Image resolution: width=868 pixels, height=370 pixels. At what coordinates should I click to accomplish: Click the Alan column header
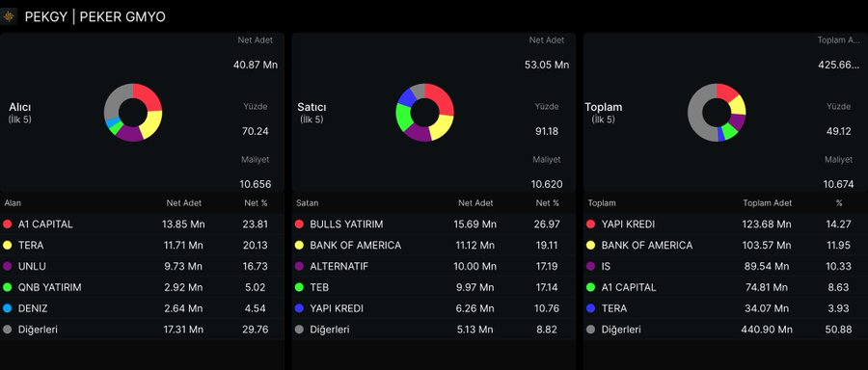tap(13, 203)
